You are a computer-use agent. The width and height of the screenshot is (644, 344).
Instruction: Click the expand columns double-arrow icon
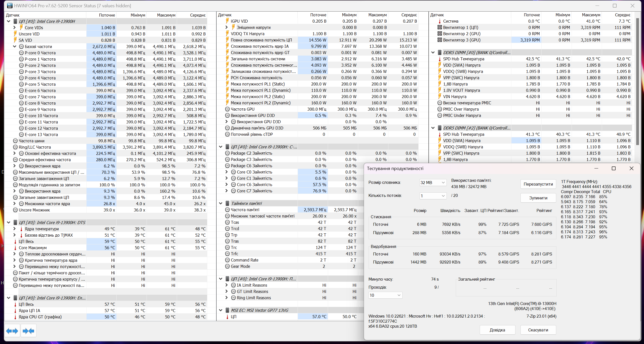[12, 331]
